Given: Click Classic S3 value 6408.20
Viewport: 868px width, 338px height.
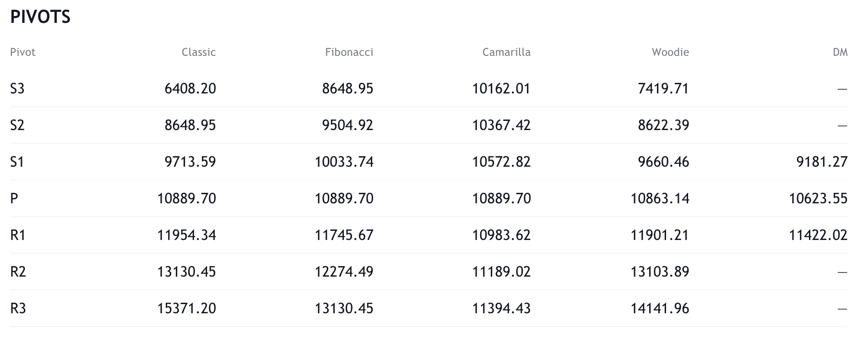Looking at the screenshot, I should tap(190, 88).
